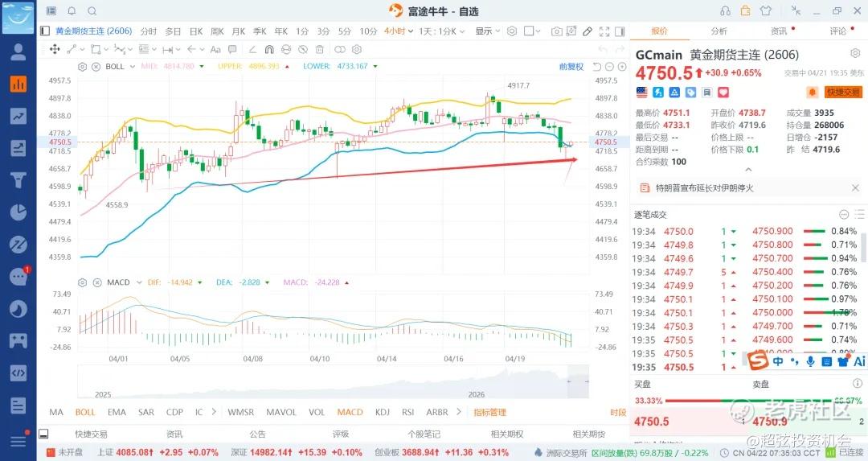Switch to the 分析 tab
Viewport: 868px width, 461px height.
719,31
